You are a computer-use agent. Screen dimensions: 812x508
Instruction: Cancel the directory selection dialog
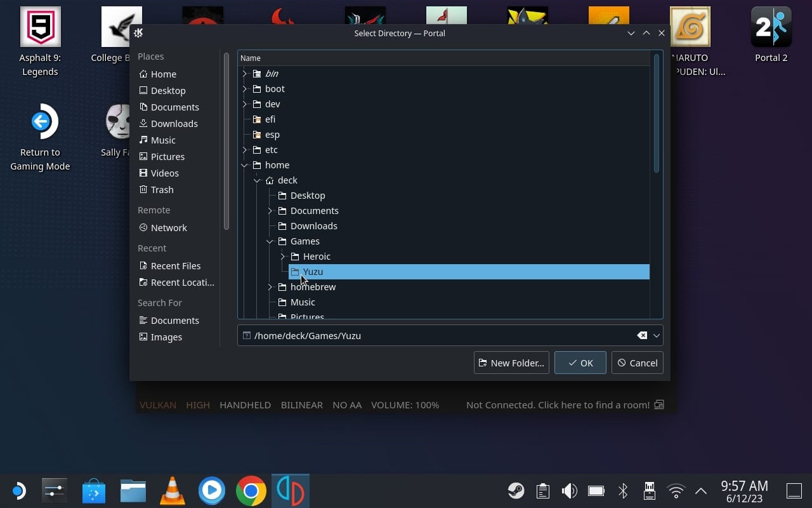point(638,363)
